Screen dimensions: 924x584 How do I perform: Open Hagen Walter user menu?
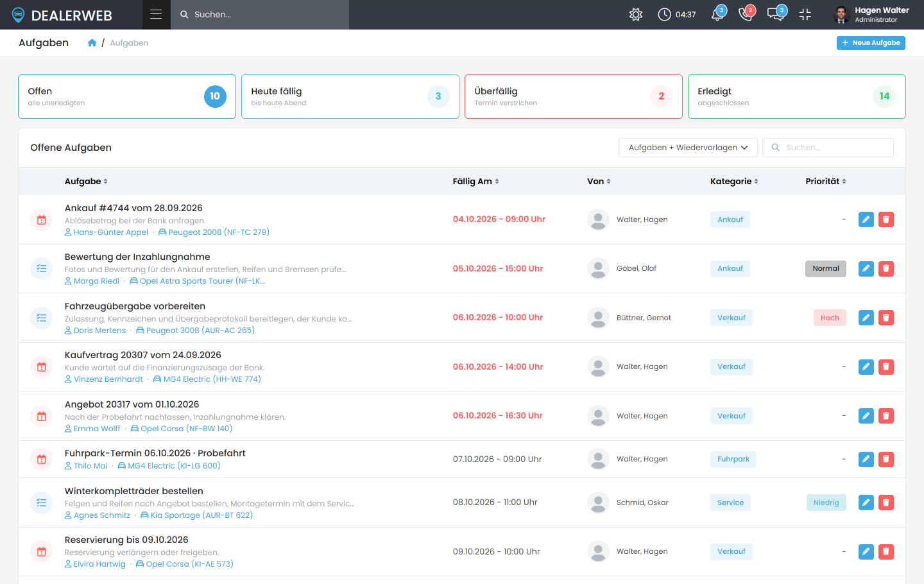[871, 14]
